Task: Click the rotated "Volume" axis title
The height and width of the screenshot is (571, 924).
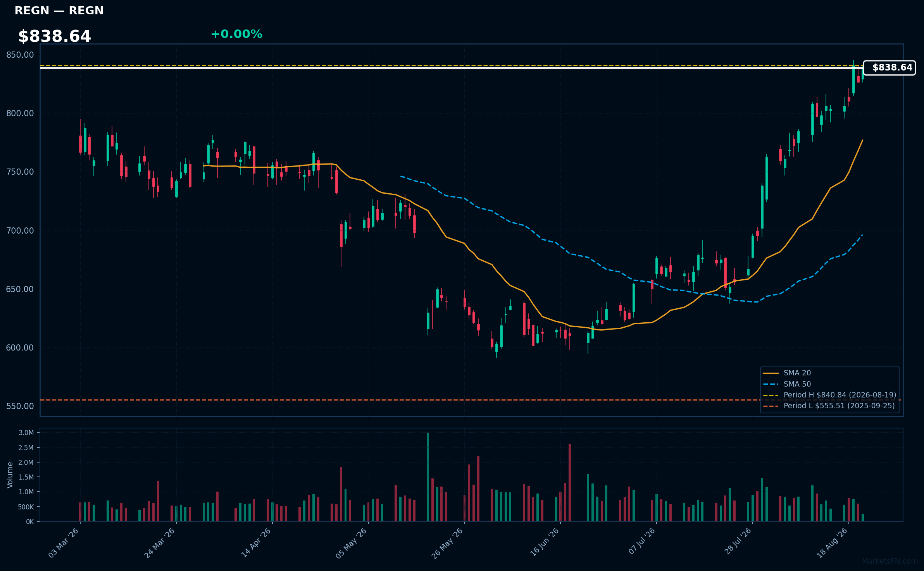Action: pos(10,475)
